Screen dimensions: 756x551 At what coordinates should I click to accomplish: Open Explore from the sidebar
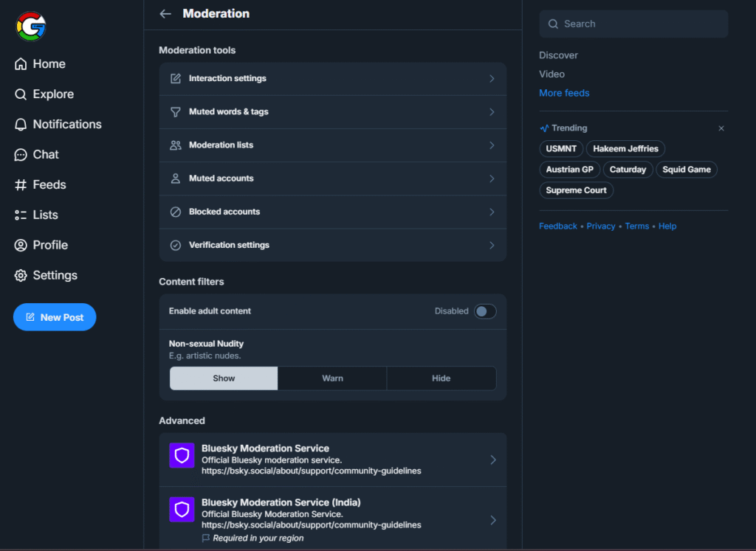click(44, 94)
